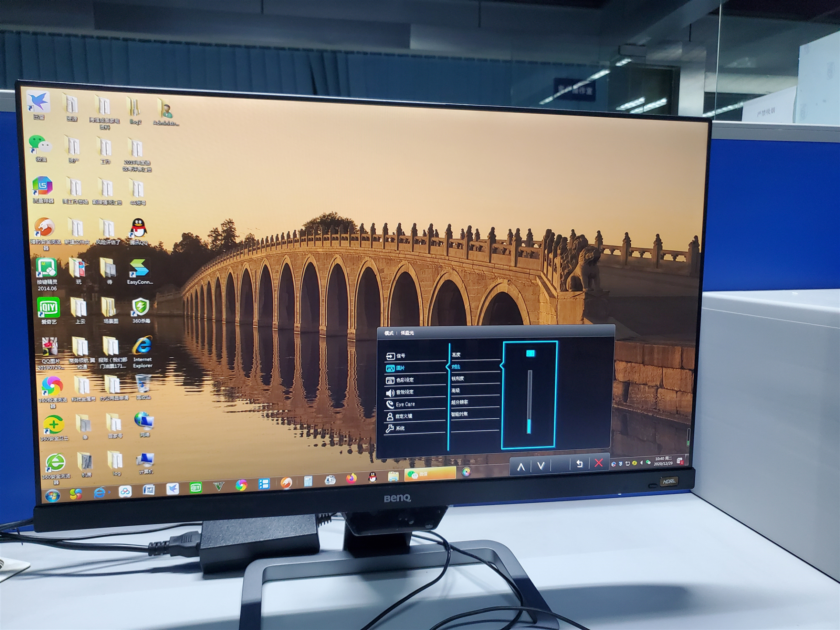The height and width of the screenshot is (630, 840).
Task: Select 音效设定 in the OSD menu
Action: (x=415, y=392)
